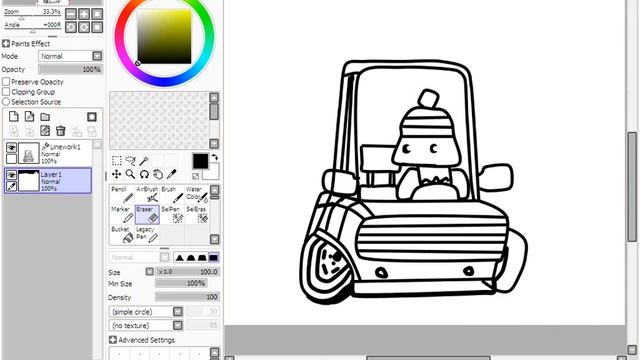
Task: Hide the Linework1 layer
Action: [11, 148]
